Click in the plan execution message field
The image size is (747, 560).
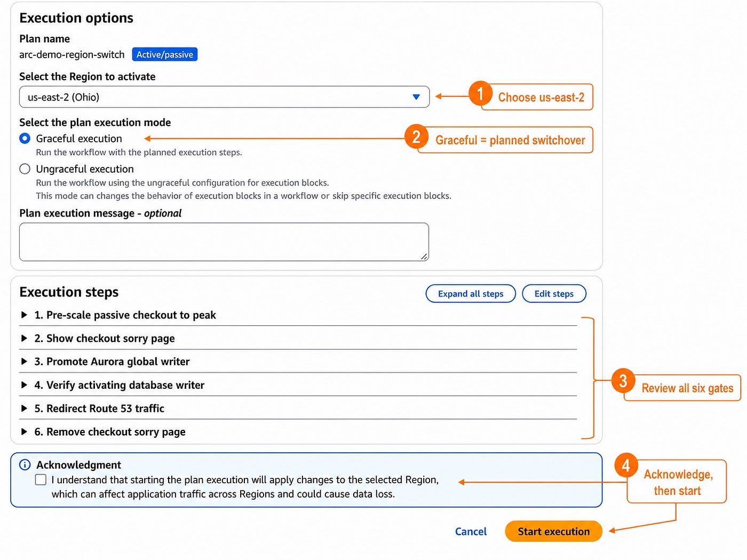click(224, 242)
